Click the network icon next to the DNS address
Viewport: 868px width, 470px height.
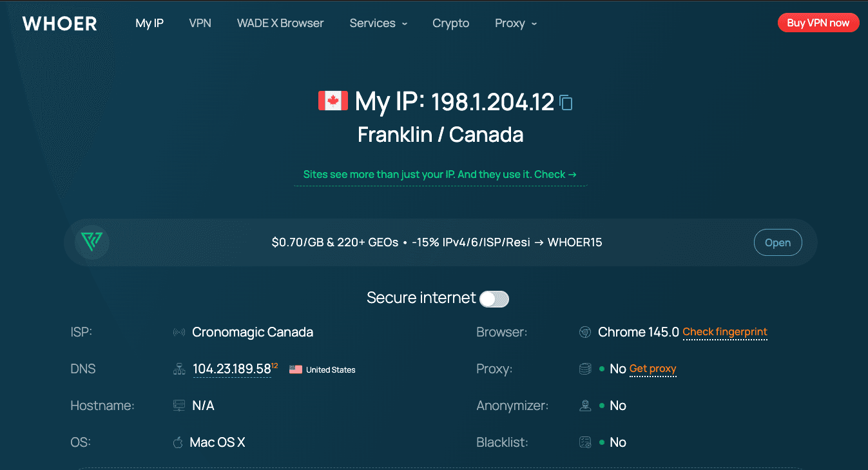pyautogui.click(x=178, y=369)
